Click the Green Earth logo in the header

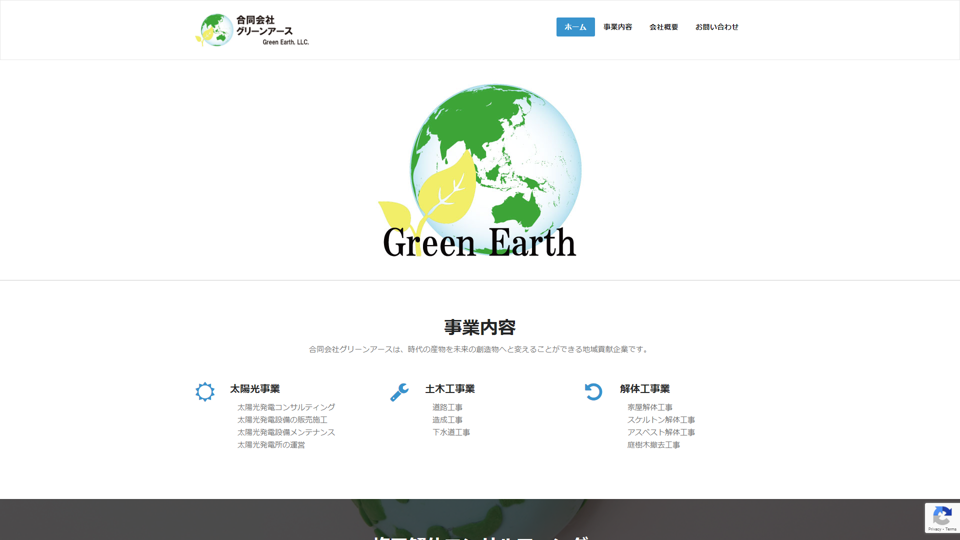point(252,30)
